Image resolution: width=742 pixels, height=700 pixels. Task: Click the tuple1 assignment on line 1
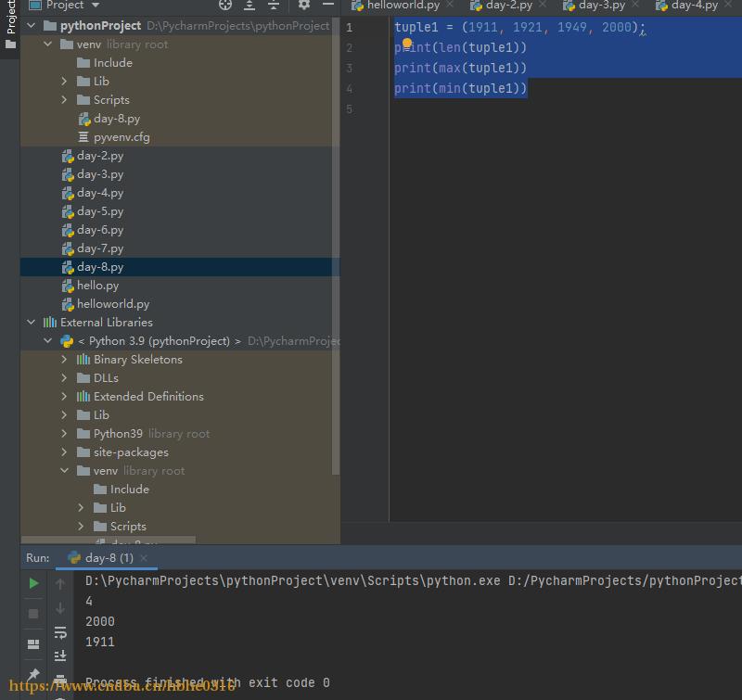pyautogui.click(x=519, y=27)
